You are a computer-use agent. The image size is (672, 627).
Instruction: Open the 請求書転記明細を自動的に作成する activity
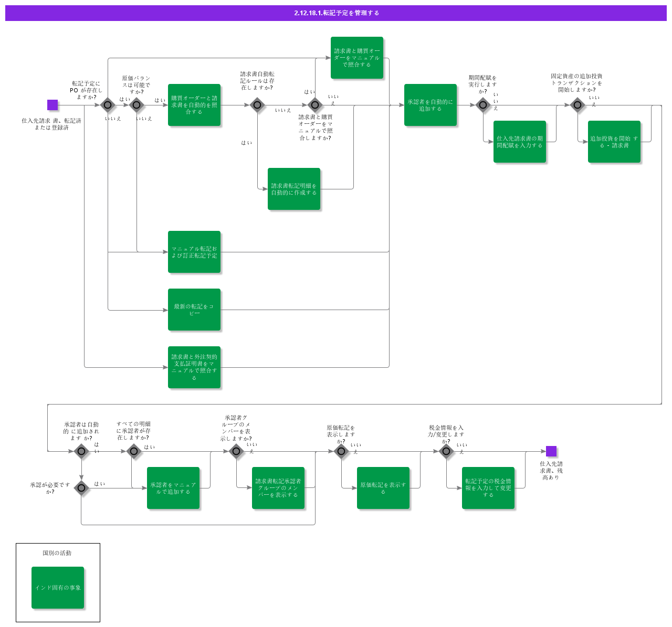coord(294,189)
